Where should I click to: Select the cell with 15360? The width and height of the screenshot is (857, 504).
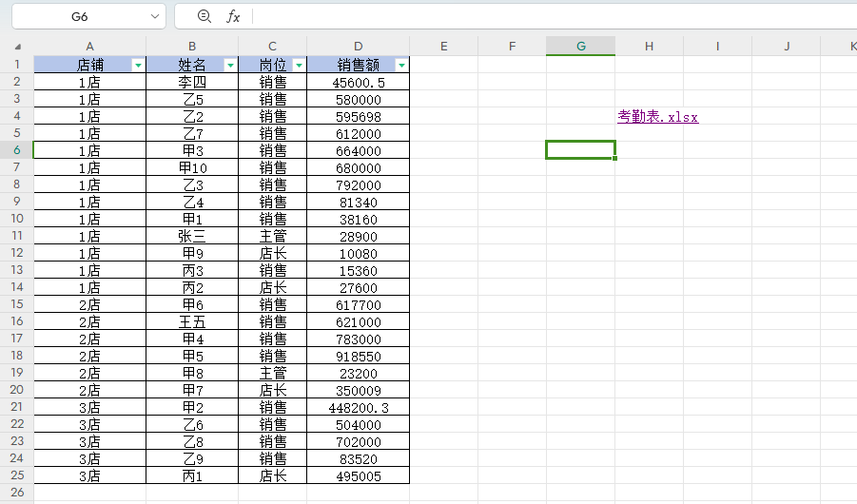[358, 270]
